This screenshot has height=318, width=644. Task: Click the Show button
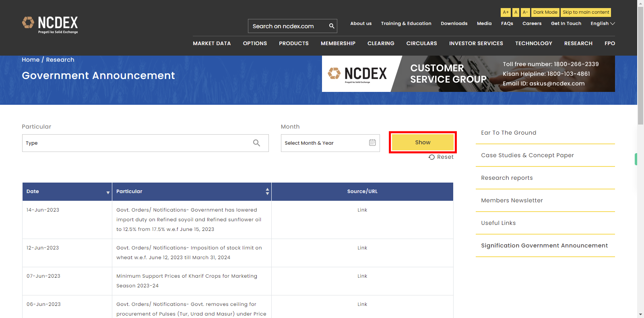point(423,142)
